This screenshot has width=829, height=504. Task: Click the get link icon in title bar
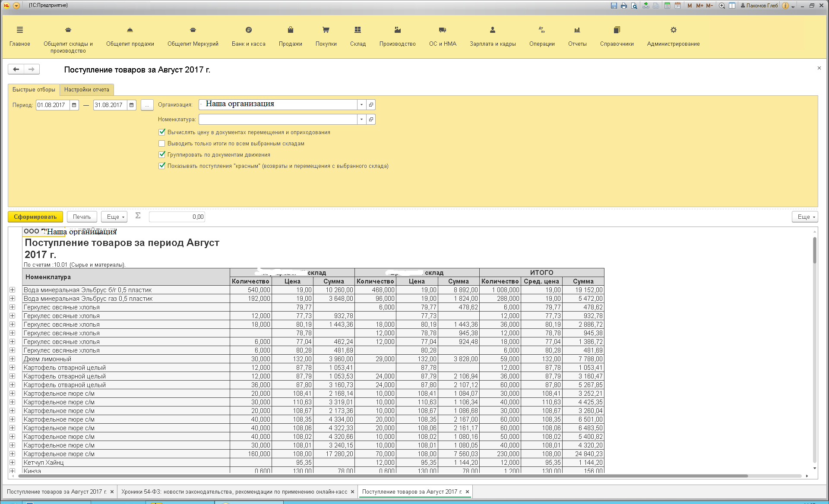pyautogui.click(x=646, y=6)
